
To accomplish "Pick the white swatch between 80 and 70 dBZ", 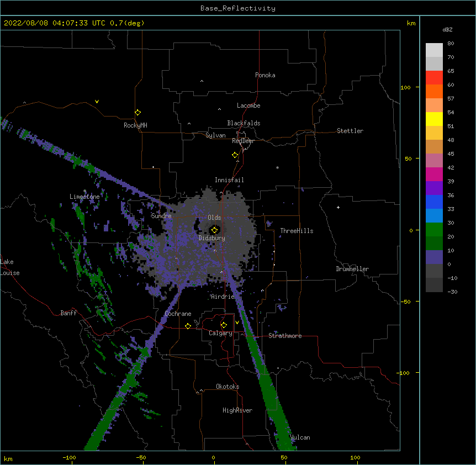I will [434, 50].
